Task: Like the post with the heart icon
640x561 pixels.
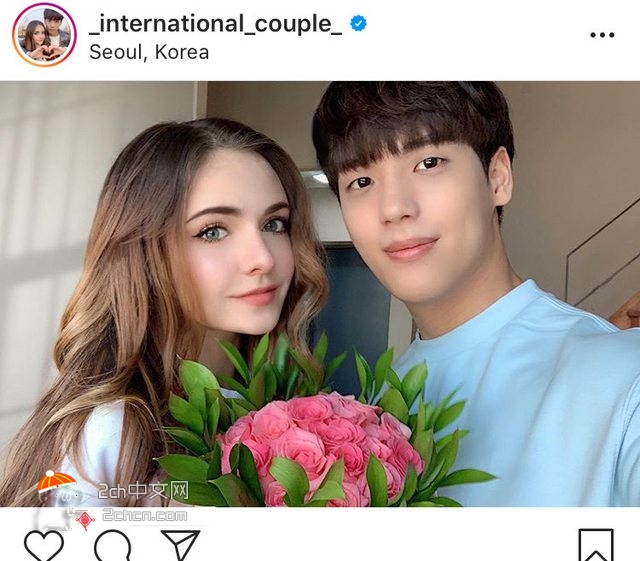Action: tap(44, 545)
